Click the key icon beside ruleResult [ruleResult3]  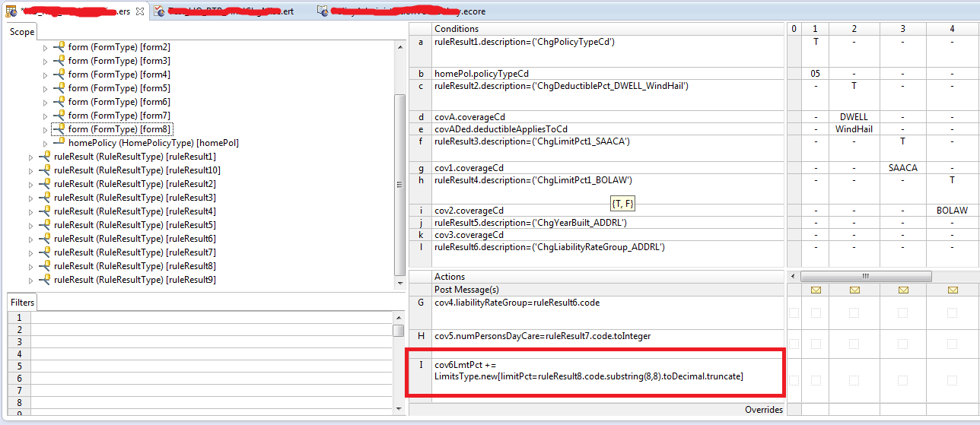point(45,198)
